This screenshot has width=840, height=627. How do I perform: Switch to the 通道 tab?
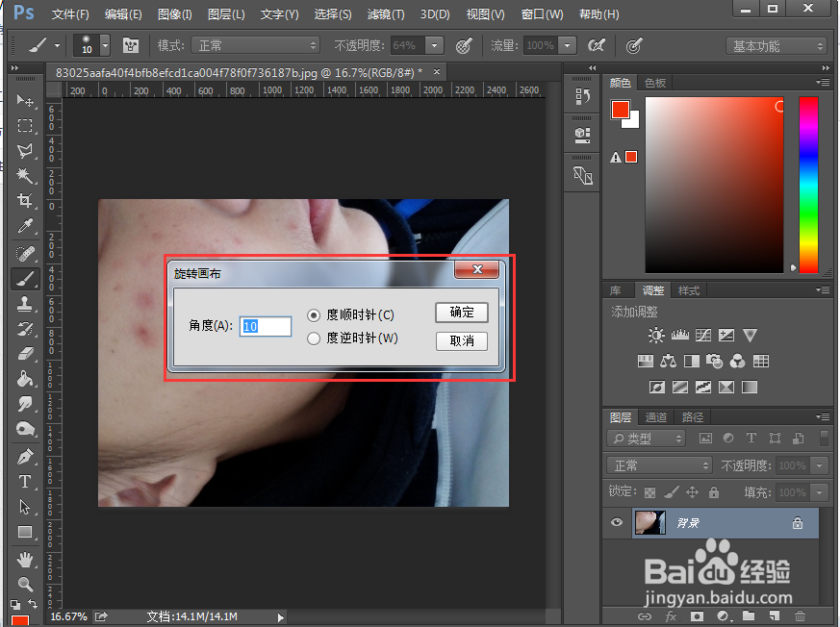656,417
